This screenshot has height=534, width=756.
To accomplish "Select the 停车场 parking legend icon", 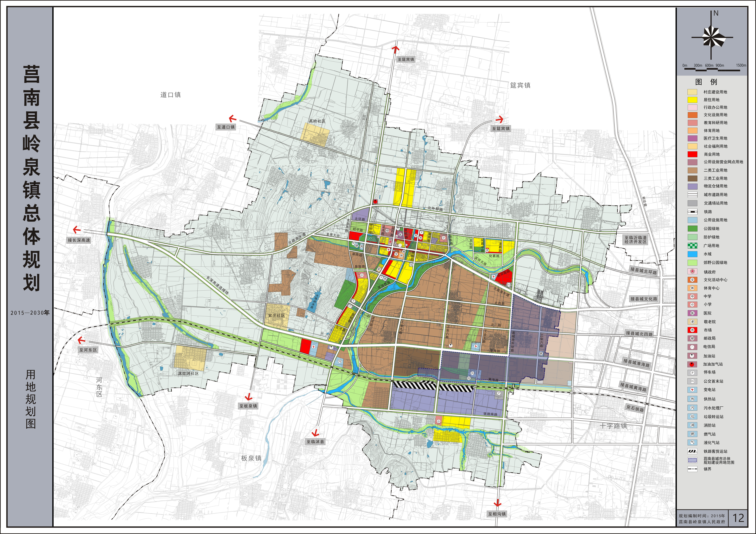I will [x=692, y=373].
